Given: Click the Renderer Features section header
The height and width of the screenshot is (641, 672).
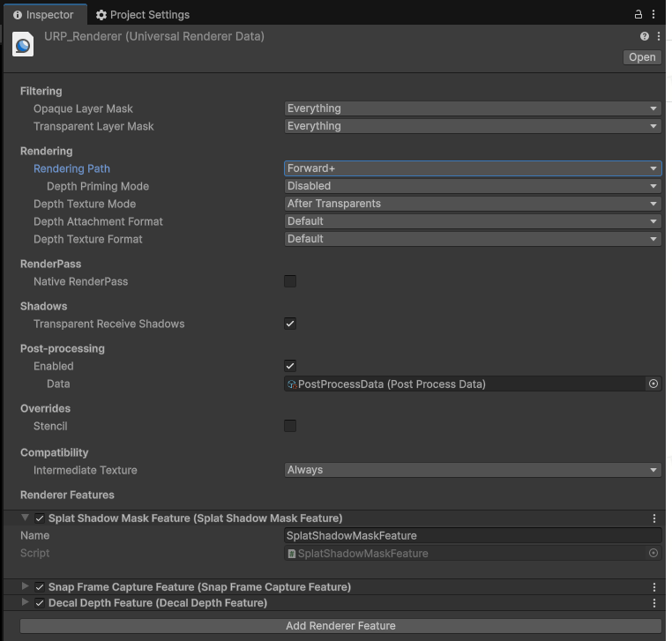Looking at the screenshot, I should point(67,495).
